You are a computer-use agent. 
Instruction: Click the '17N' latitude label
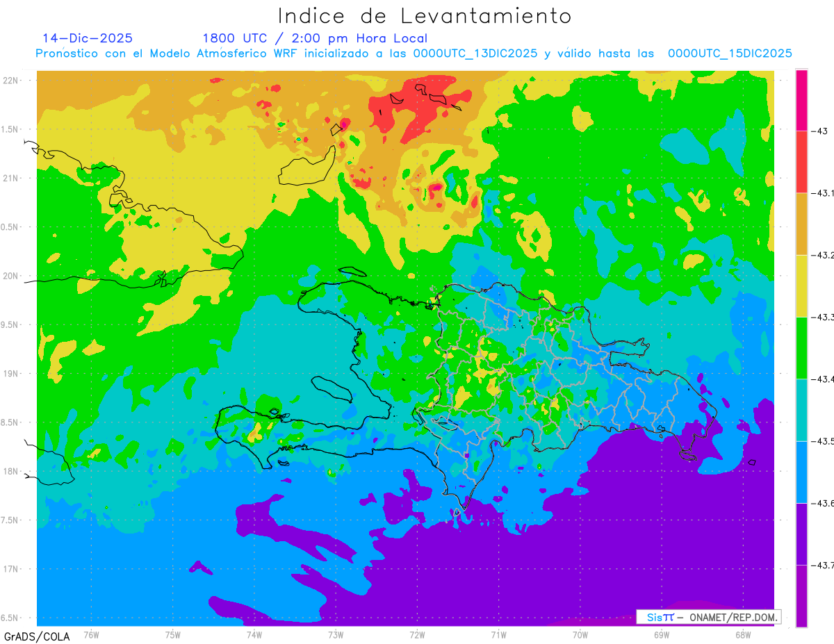pyautogui.click(x=11, y=569)
